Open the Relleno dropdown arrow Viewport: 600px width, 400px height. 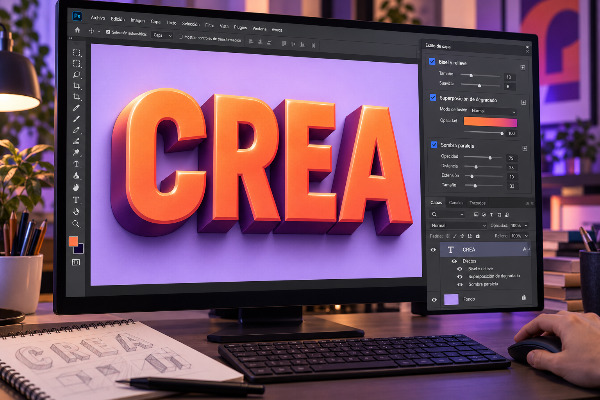(x=527, y=236)
